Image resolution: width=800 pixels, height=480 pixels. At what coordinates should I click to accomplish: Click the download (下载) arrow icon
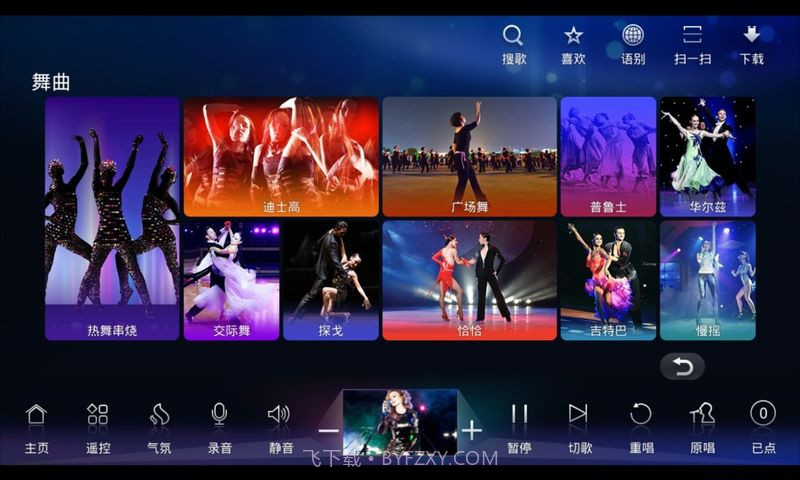[752, 37]
